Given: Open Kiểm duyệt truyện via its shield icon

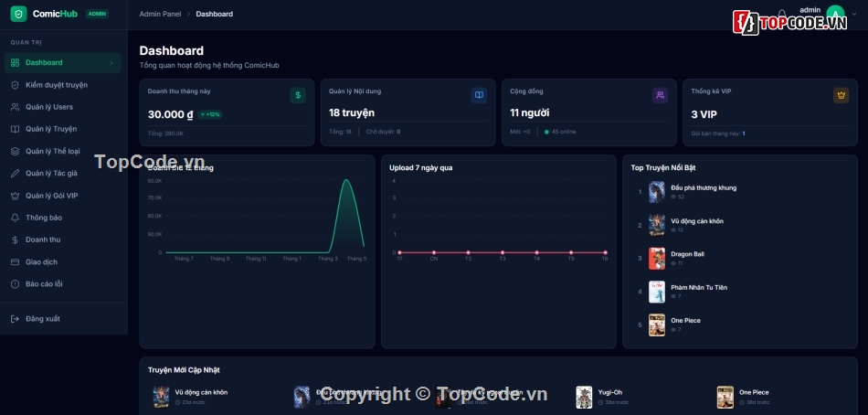Looking at the screenshot, I should (x=15, y=85).
